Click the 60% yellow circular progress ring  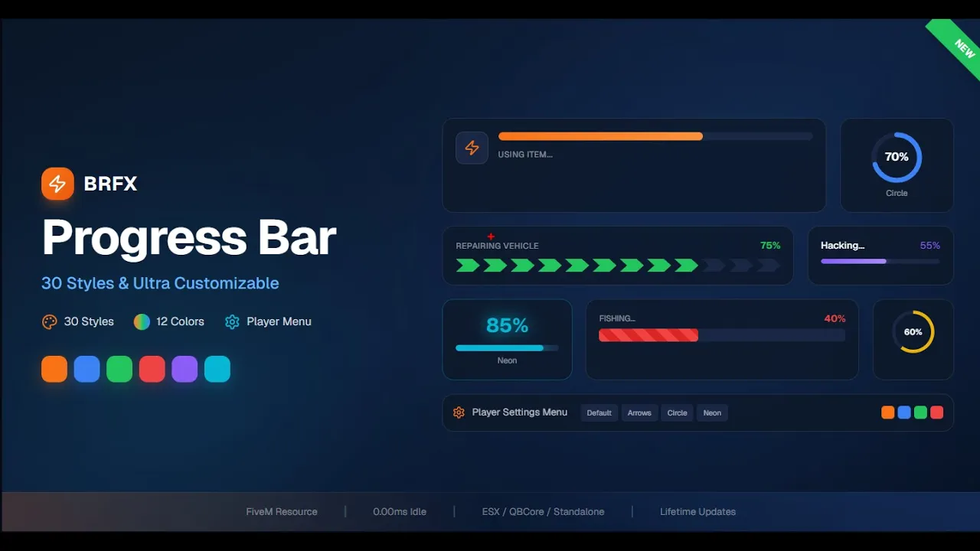pyautogui.click(x=913, y=332)
